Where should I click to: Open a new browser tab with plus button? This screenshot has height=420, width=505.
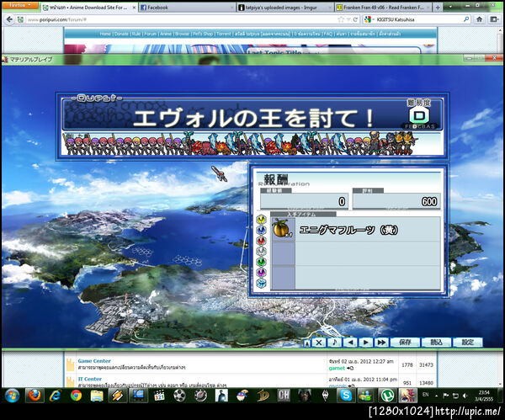(x=438, y=8)
